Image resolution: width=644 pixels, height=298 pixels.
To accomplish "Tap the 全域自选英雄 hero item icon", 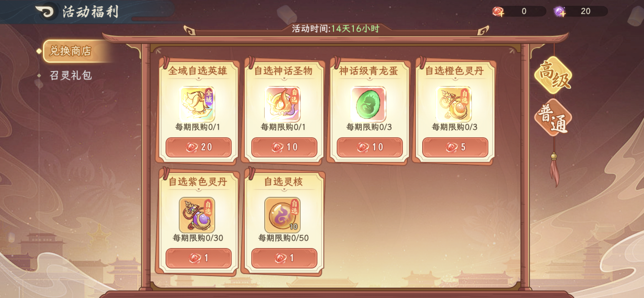I will click(x=197, y=104).
